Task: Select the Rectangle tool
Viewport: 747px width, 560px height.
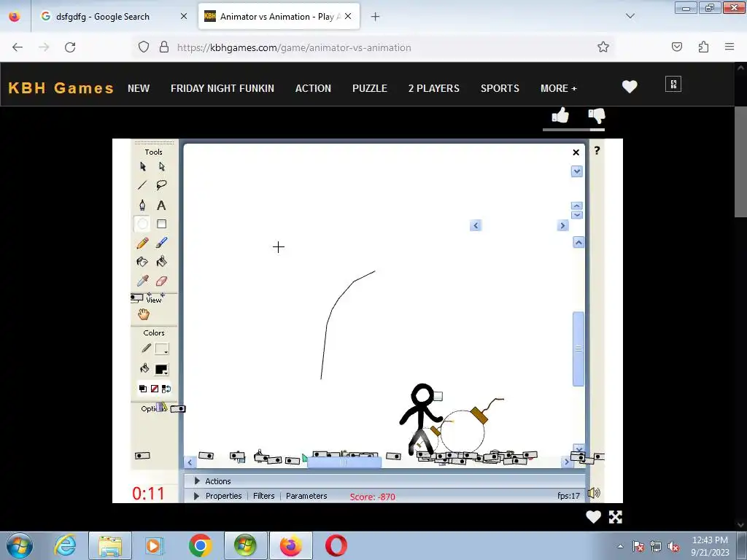Action: coord(161,224)
